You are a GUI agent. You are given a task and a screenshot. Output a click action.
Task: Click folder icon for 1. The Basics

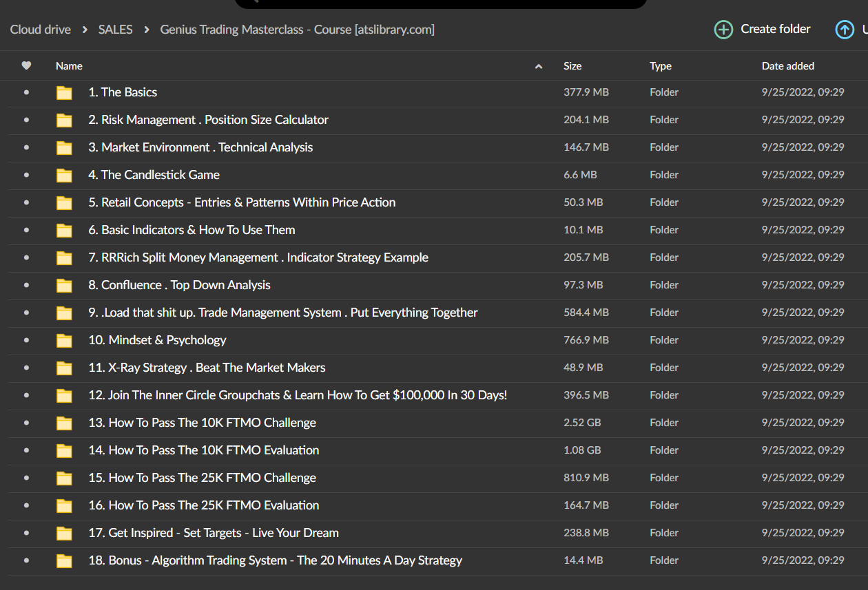[64, 93]
